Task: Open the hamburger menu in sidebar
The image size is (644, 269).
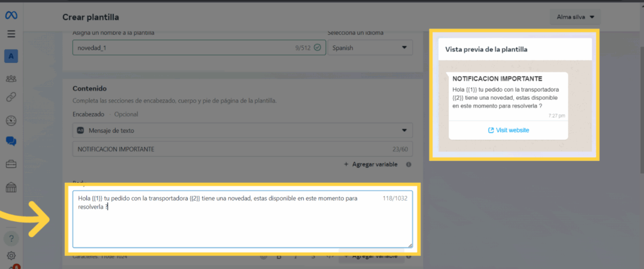Action: point(11,34)
